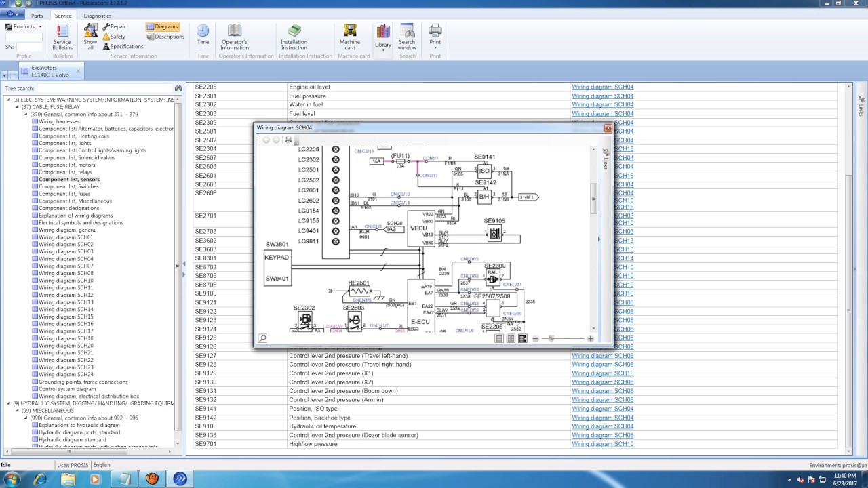
Task: Switch to the Parts ribbon tab
Action: pyautogui.click(x=37, y=16)
